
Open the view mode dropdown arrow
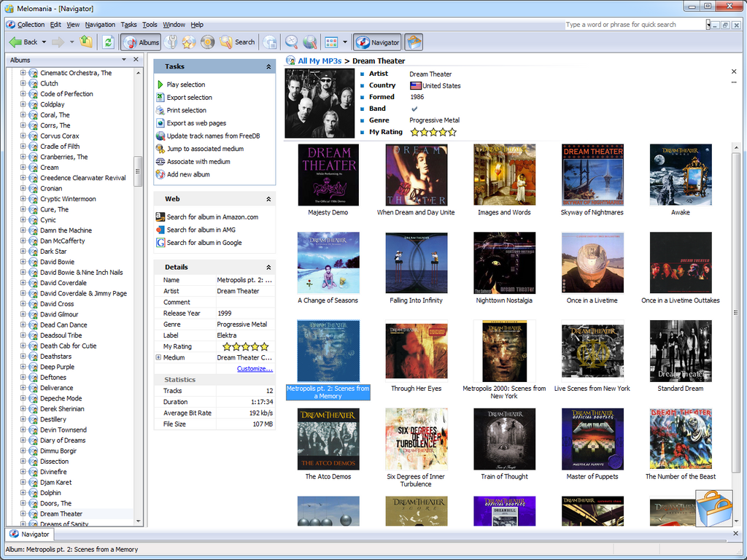345,42
